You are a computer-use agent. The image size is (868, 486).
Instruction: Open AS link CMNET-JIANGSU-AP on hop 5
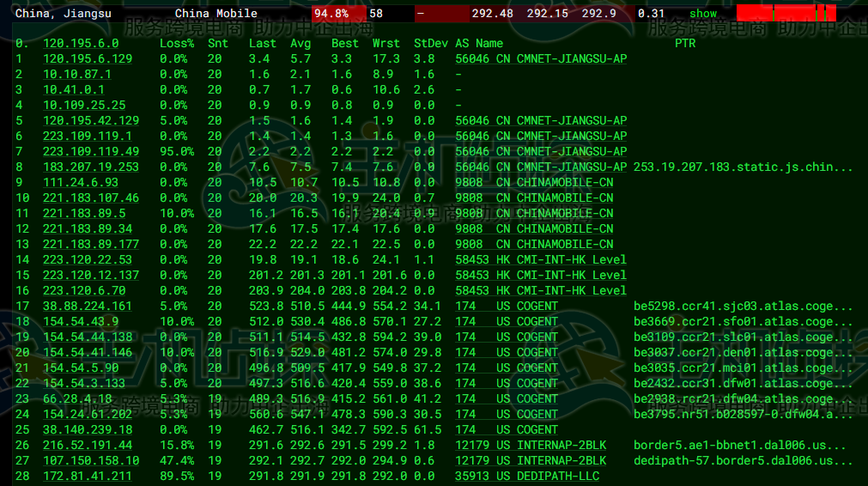click(x=541, y=121)
